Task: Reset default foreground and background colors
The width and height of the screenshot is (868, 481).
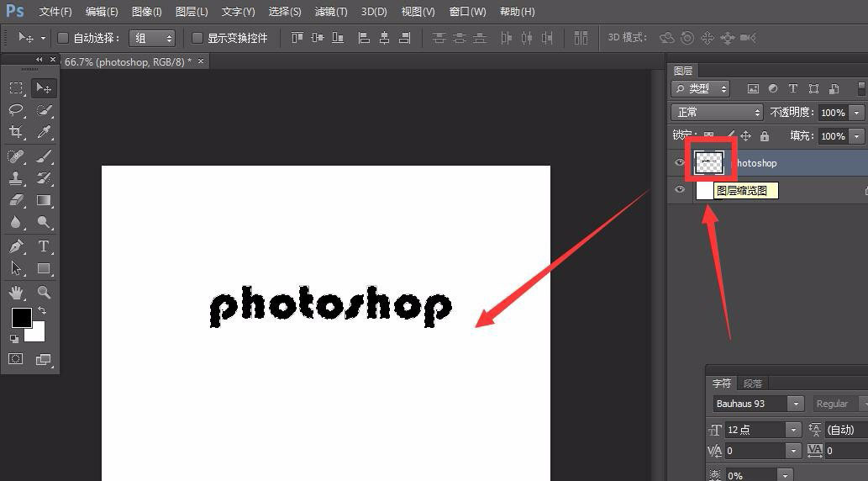Action: (x=14, y=339)
